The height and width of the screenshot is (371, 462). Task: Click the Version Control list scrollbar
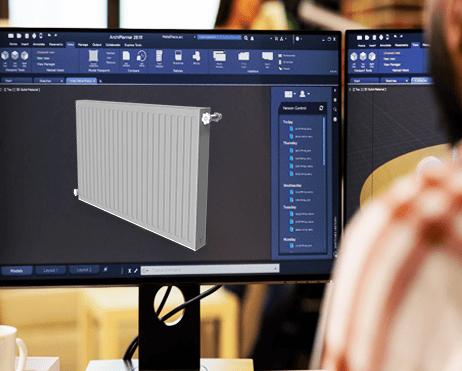[324, 141]
